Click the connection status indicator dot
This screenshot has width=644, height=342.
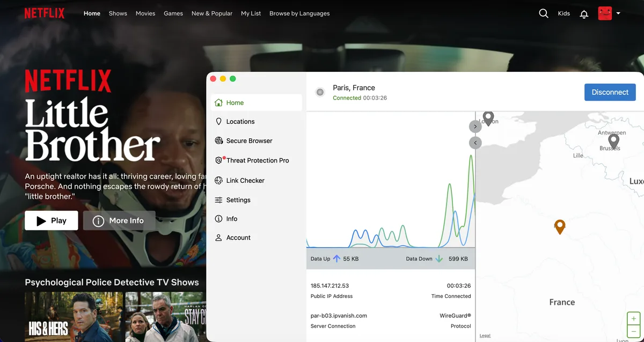coord(320,92)
